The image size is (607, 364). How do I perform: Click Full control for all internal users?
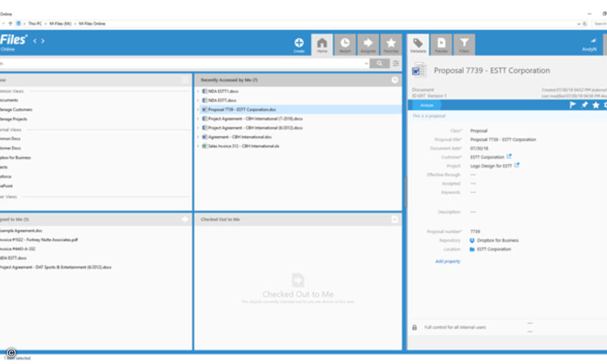coord(455,328)
